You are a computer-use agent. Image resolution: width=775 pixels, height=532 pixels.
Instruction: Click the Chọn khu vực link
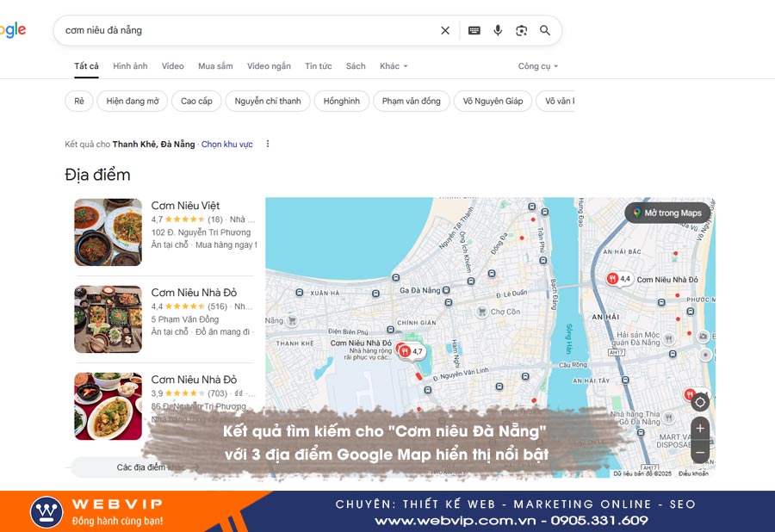tap(226, 145)
